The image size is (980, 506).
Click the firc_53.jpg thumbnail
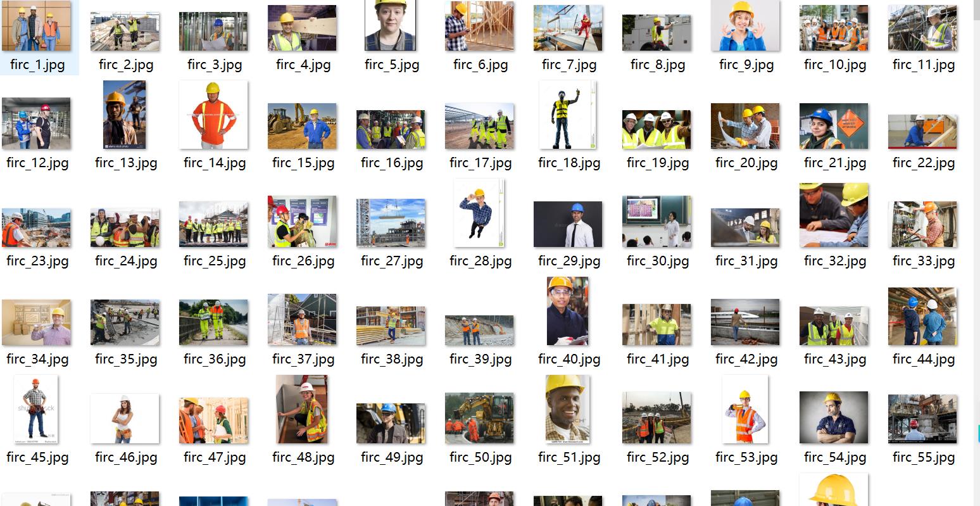[745, 409]
